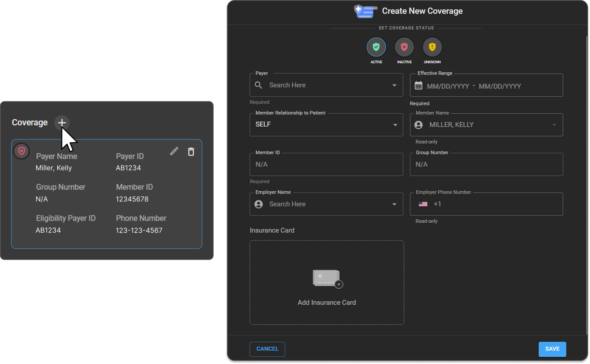Image resolution: width=590 pixels, height=364 pixels.
Task: Click the Cancel button
Action: pos(267,349)
